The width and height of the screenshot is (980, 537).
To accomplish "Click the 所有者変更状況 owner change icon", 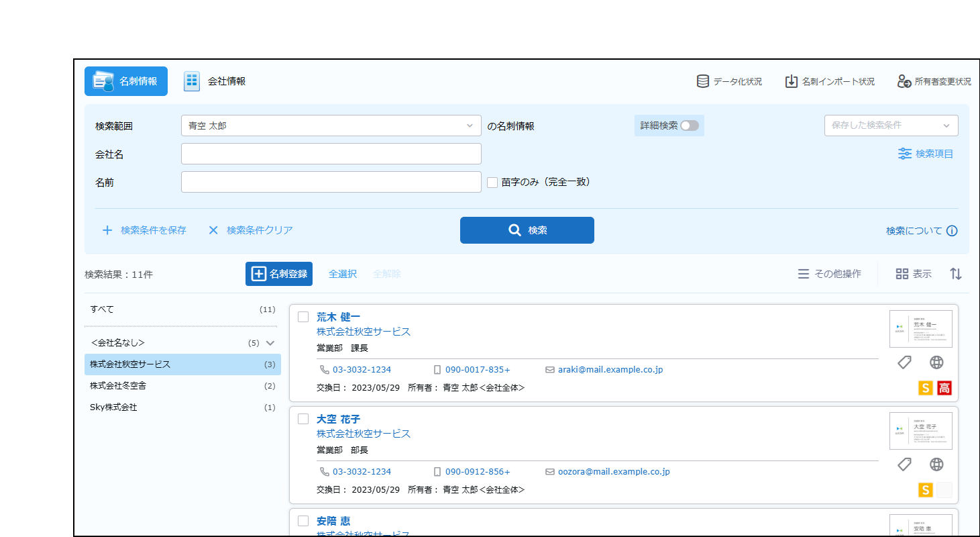I will pyautogui.click(x=904, y=81).
